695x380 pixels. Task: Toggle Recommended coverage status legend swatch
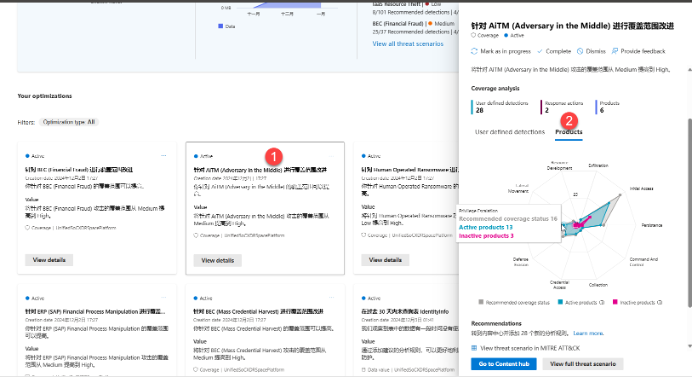[x=481, y=302]
